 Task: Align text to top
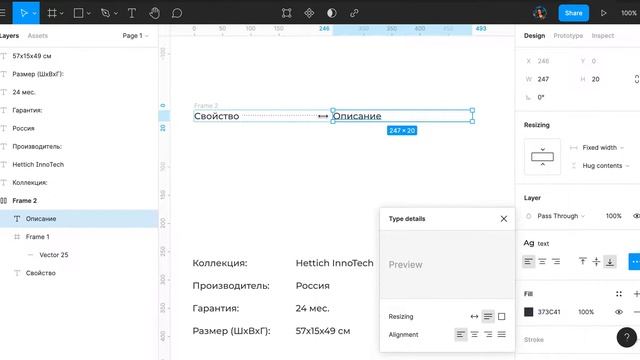[582, 262]
